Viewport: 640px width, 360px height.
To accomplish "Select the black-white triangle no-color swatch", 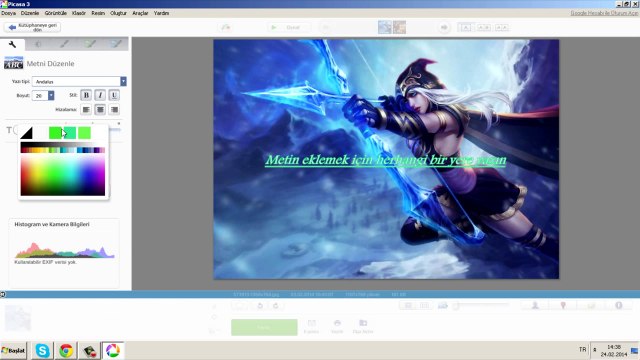I will (27, 133).
